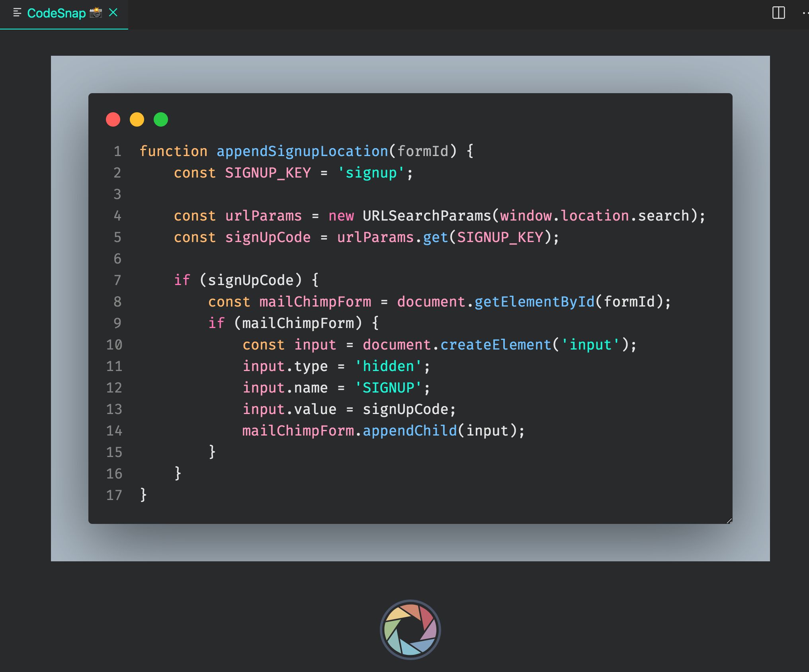The height and width of the screenshot is (672, 809).
Task: Click getElementById on line 8
Action: (533, 301)
